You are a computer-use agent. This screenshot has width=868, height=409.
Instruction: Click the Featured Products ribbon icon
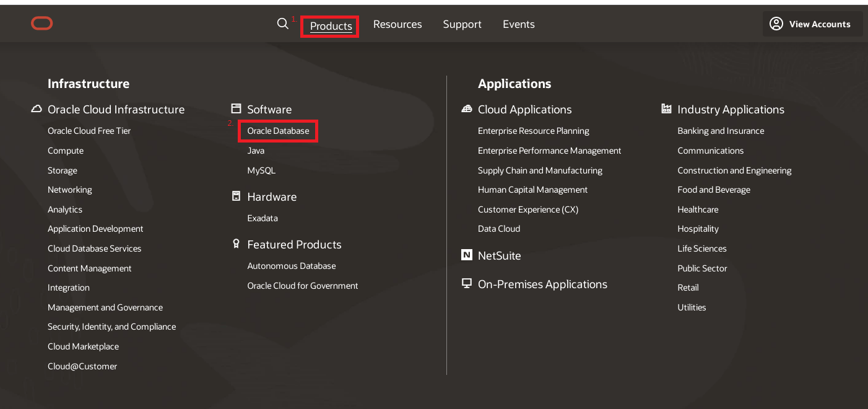pyautogui.click(x=236, y=244)
